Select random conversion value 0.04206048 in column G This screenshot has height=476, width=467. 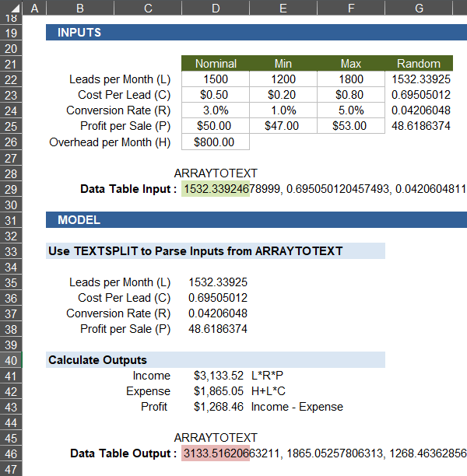420,110
